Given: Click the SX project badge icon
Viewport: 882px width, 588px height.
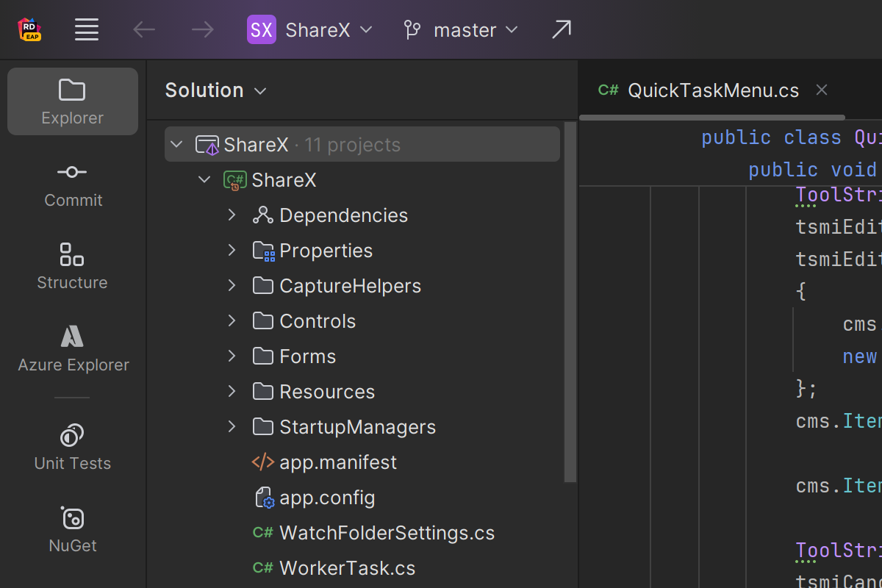Looking at the screenshot, I should pyautogui.click(x=262, y=30).
